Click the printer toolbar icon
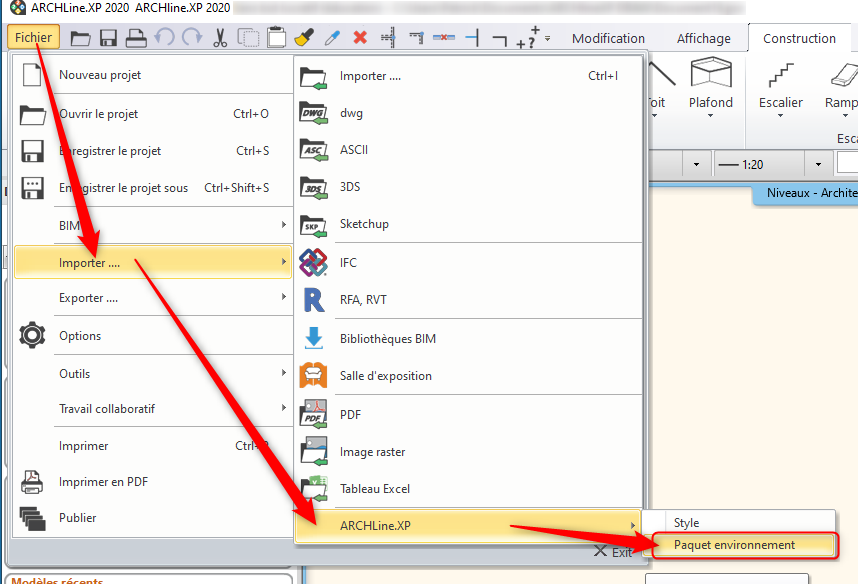Screen dimensions: 858x584 pos(136,38)
